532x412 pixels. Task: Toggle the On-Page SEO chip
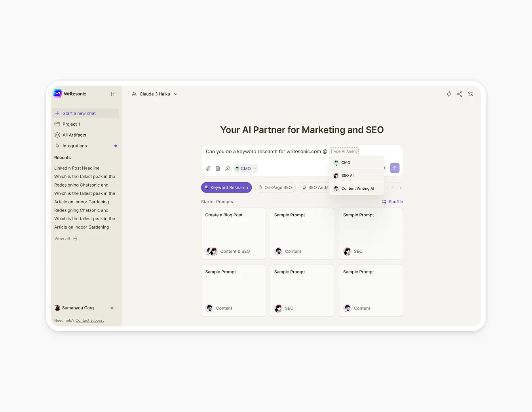tap(275, 187)
